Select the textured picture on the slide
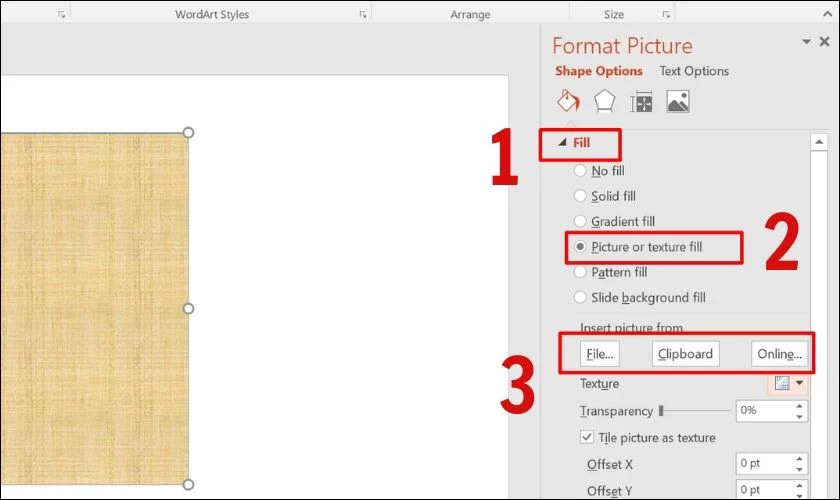This screenshot has height=500, width=840. 94,308
